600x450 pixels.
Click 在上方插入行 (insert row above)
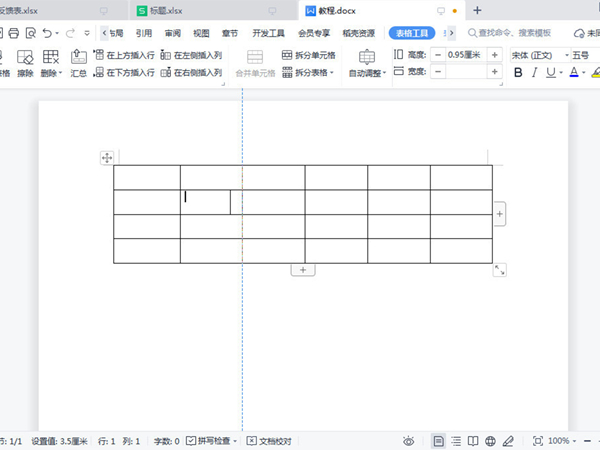(x=123, y=55)
